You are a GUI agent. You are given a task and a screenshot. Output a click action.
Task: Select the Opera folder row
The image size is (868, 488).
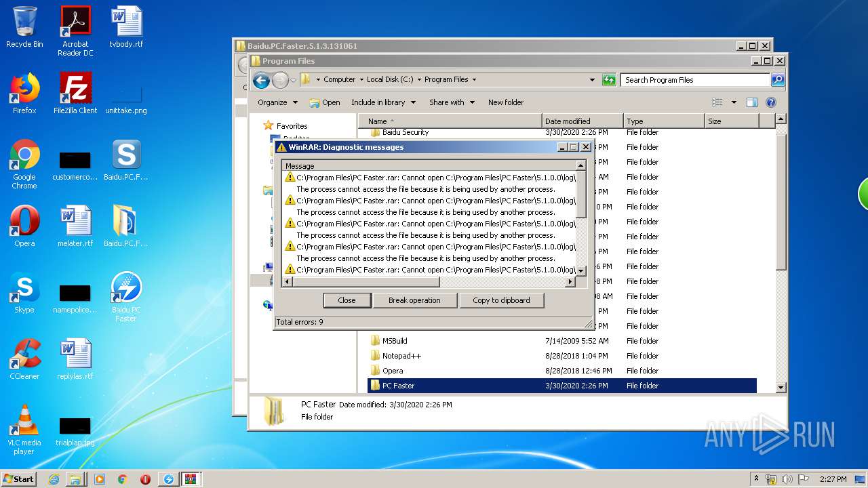pyautogui.click(x=561, y=371)
